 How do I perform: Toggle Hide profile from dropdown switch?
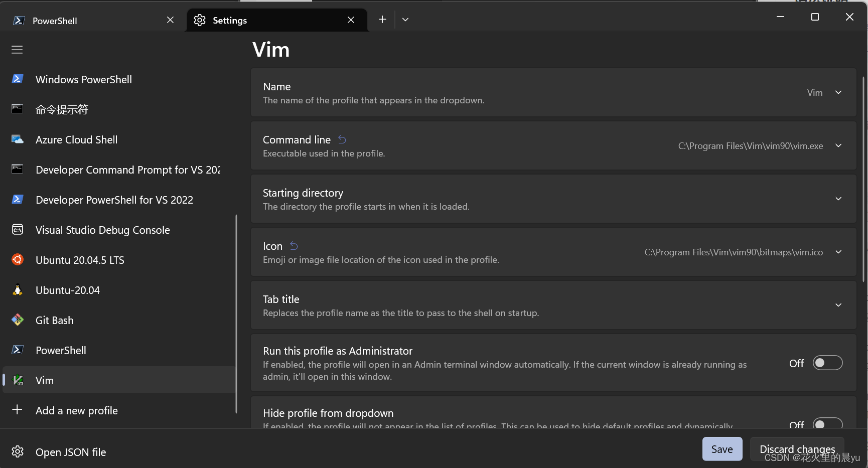click(x=827, y=423)
